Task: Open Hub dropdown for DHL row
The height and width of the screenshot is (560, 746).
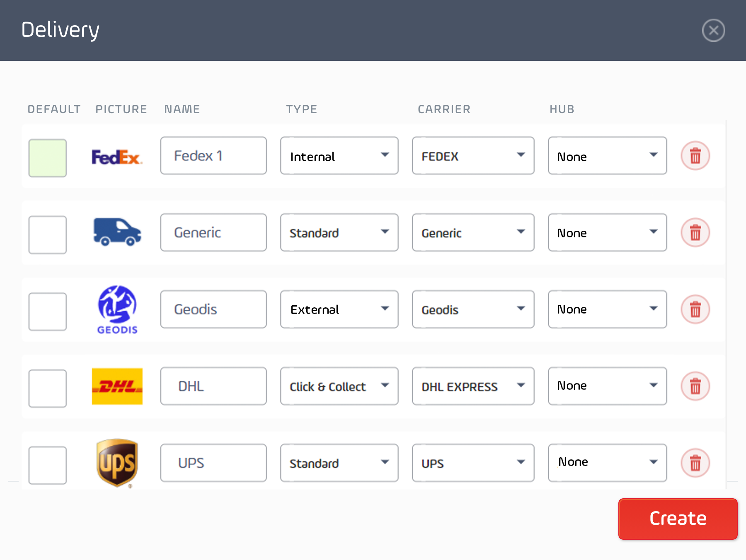Action: 607,386
